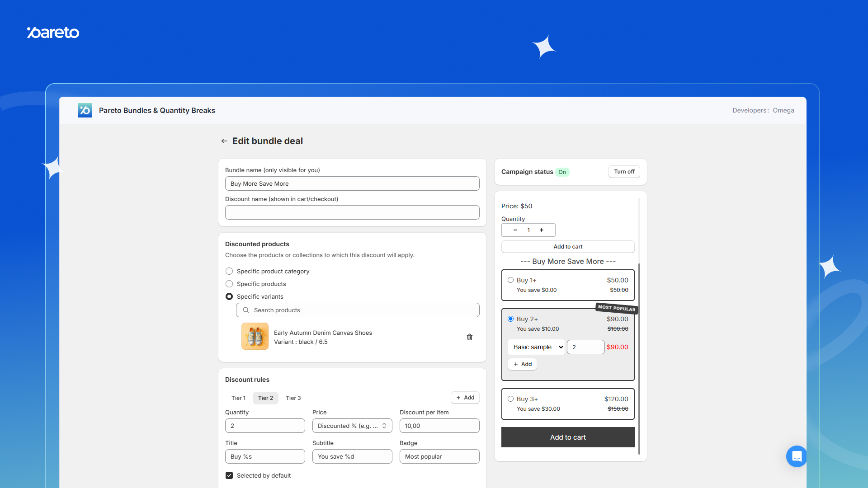Expand the Basic sample variant selector
Viewport: 868px width, 488px height.
tap(536, 347)
